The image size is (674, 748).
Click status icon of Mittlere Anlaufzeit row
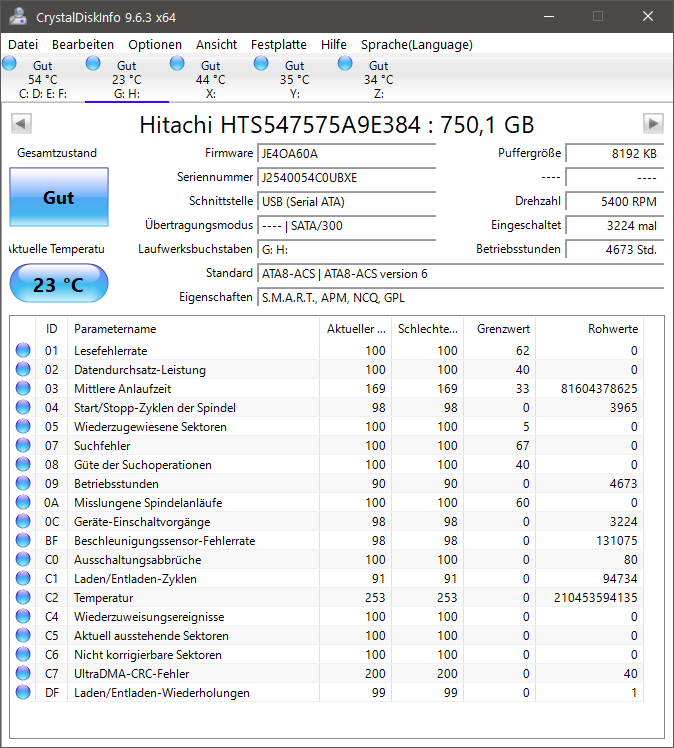pyautogui.click(x=23, y=388)
